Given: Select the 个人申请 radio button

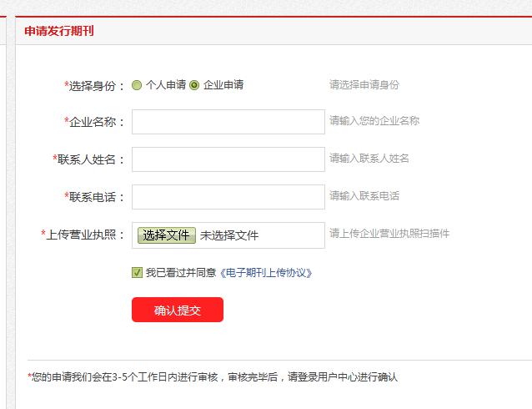Looking at the screenshot, I should click(x=137, y=85).
